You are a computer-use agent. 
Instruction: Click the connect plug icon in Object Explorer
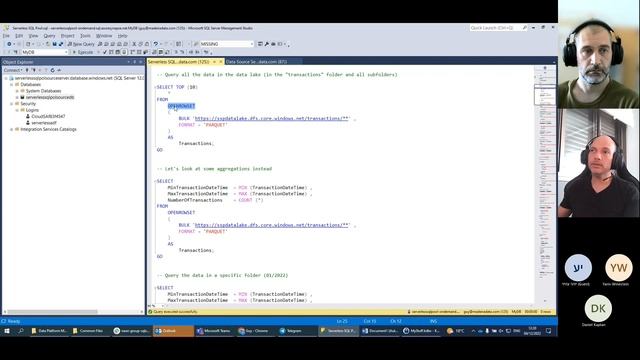click(27, 70)
